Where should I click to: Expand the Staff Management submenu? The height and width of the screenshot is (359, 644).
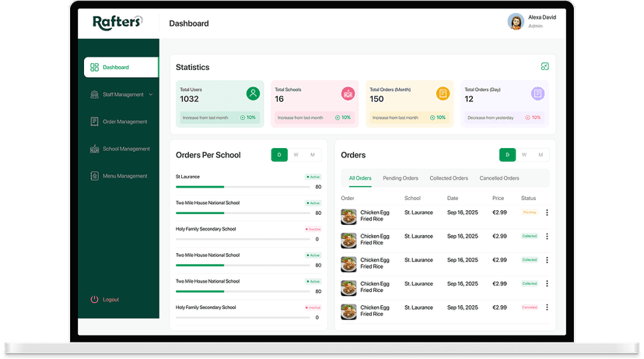coord(150,95)
